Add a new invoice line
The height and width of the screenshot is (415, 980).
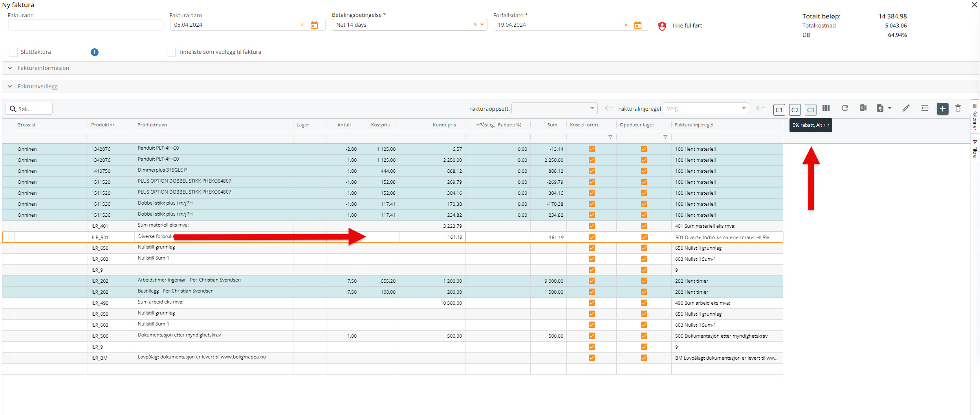click(x=942, y=109)
